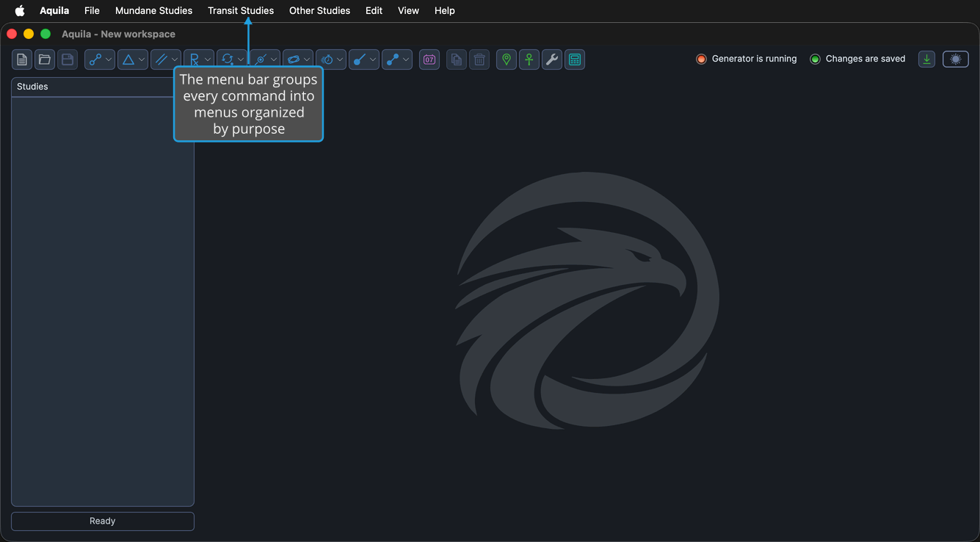Click the green ankh symbol icon
This screenshot has height=542, width=980.
[529, 59]
